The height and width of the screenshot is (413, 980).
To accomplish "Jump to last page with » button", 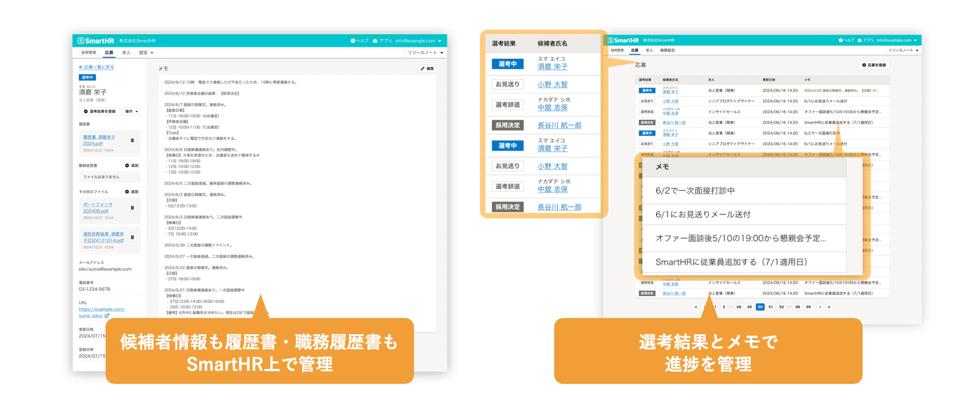I will coord(829,307).
